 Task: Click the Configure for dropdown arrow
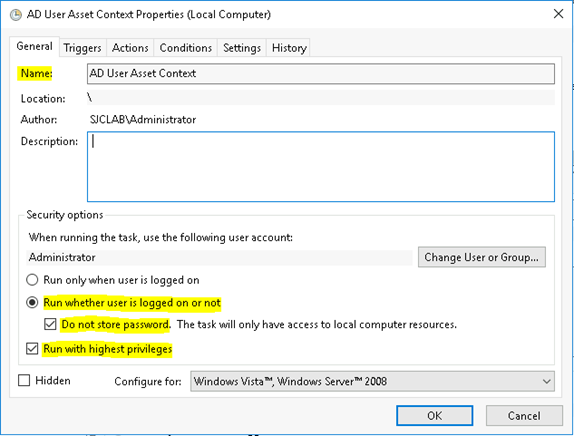pyautogui.click(x=547, y=381)
